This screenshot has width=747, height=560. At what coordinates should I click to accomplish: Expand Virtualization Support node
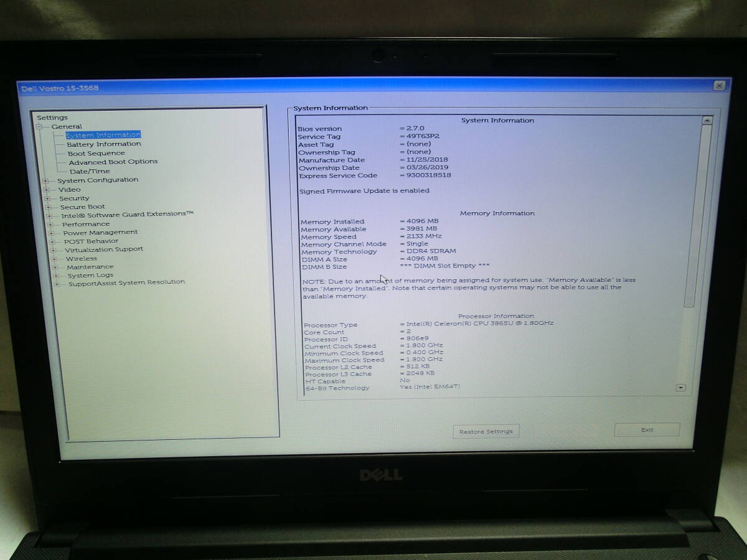pyautogui.click(x=54, y=250)
